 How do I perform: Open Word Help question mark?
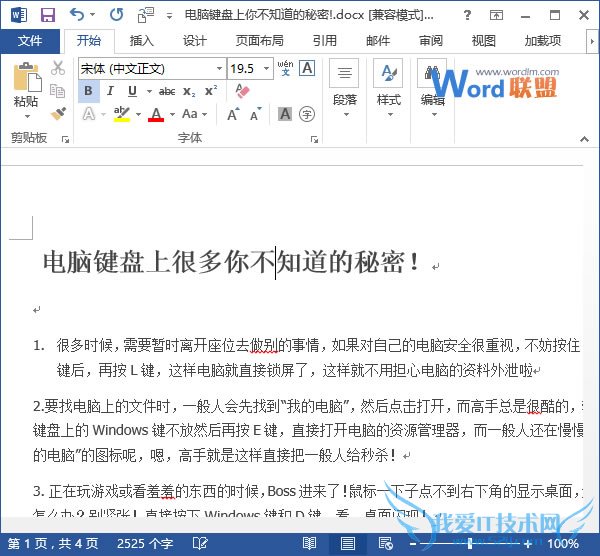pos(467,15)
